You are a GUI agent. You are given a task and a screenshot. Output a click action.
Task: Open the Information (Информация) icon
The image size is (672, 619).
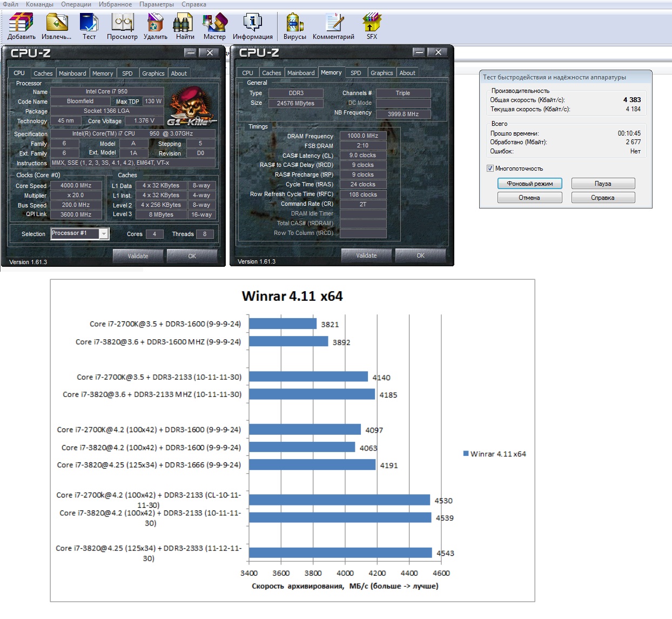click(252, 23)
